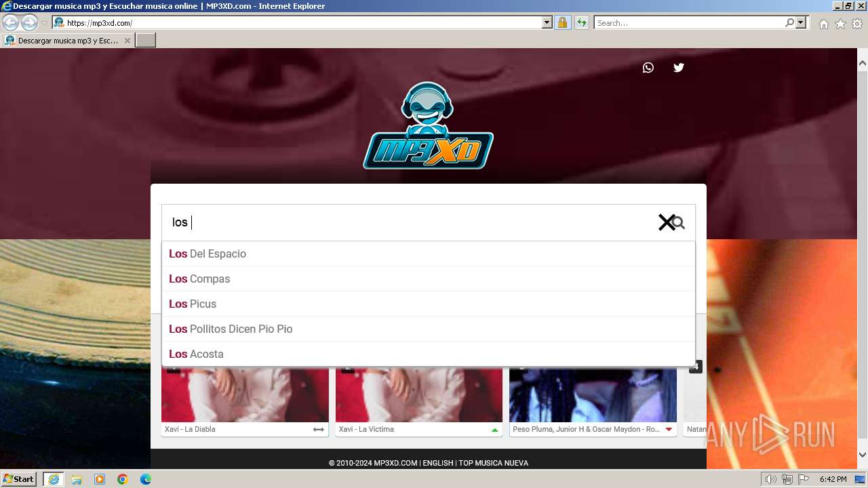Open Peso Pluma, Junior H thumbnail

point(593,394)
